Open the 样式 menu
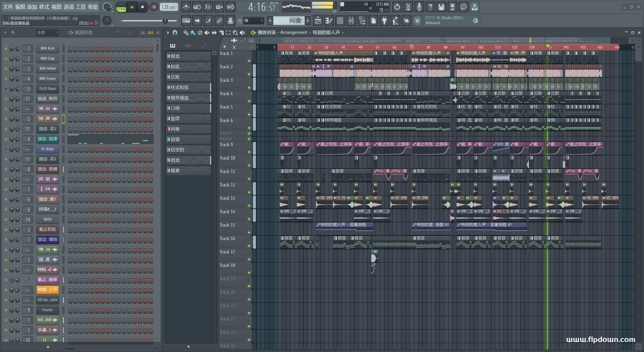The width and height of the screenshot is (644, 352). click(44, 7)
